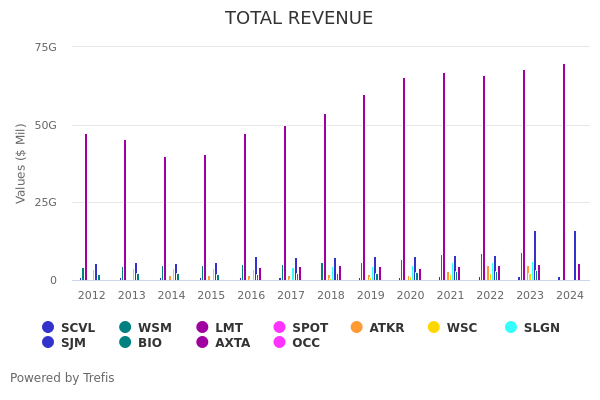Click the SLGN cyan legend dot
The width and height of the screenshot is (600, 400).
pos(511,328)
